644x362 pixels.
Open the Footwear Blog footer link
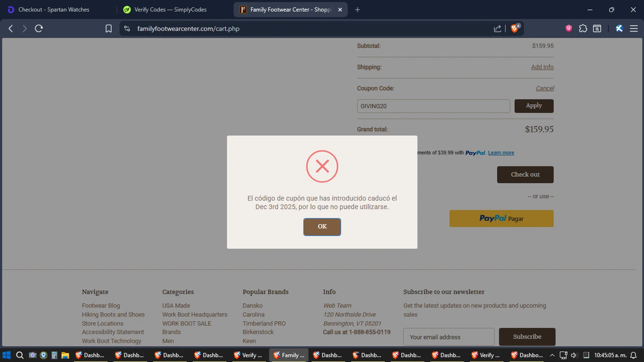pos(101,305)
